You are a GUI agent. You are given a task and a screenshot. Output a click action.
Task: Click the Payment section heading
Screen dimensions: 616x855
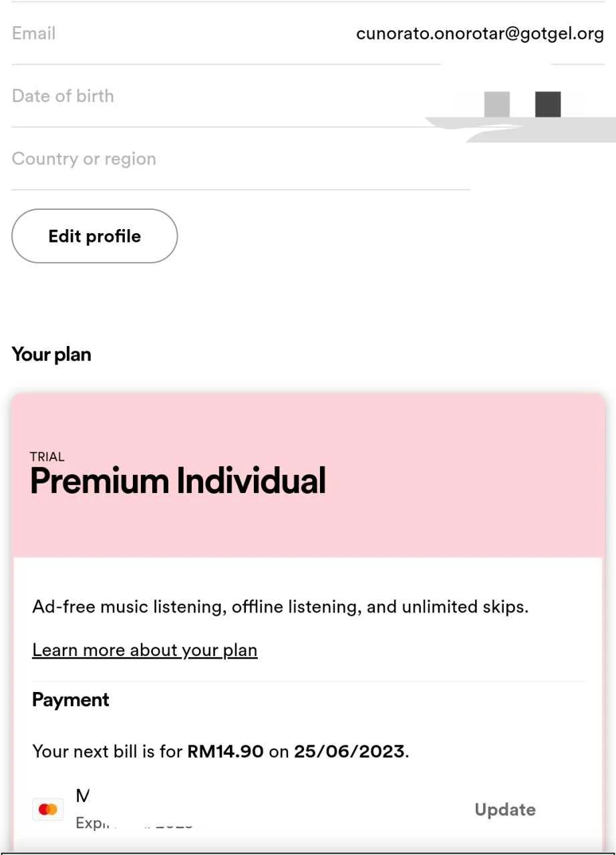coord(71,700)
